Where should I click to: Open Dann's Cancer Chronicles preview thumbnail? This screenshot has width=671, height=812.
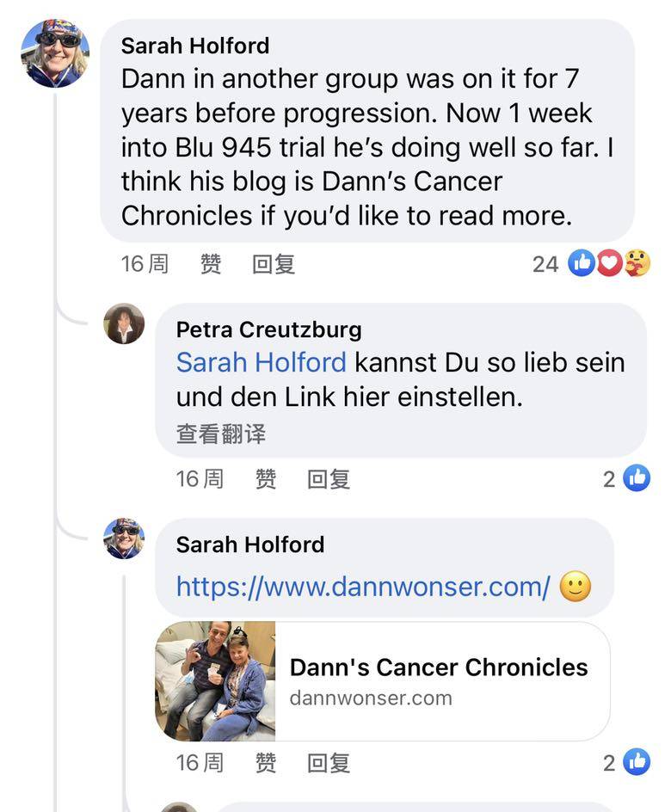click(216, 681)
